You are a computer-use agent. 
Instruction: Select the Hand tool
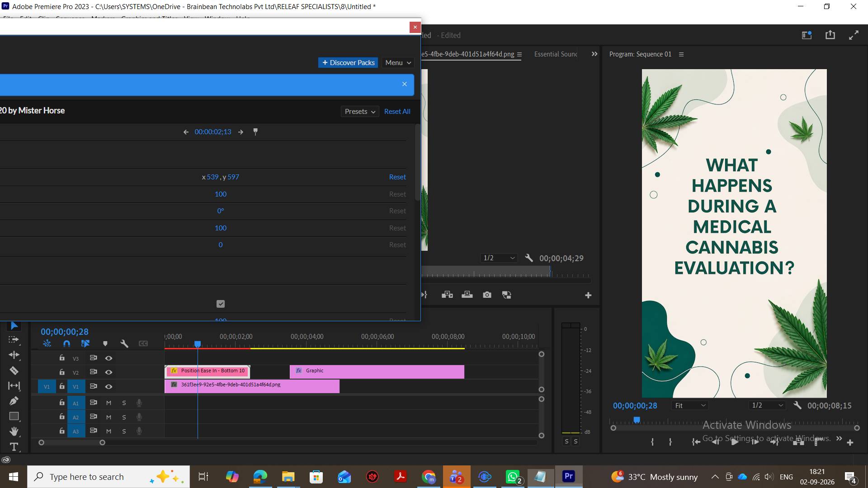click(14, 431)
